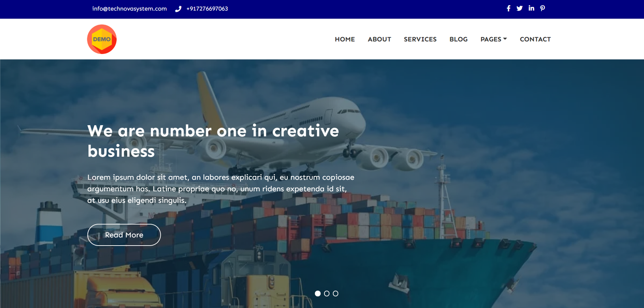Click the phone handset icon
Image resolution: width=644 pixels, height=308 pixels.
tap(178, 9)
